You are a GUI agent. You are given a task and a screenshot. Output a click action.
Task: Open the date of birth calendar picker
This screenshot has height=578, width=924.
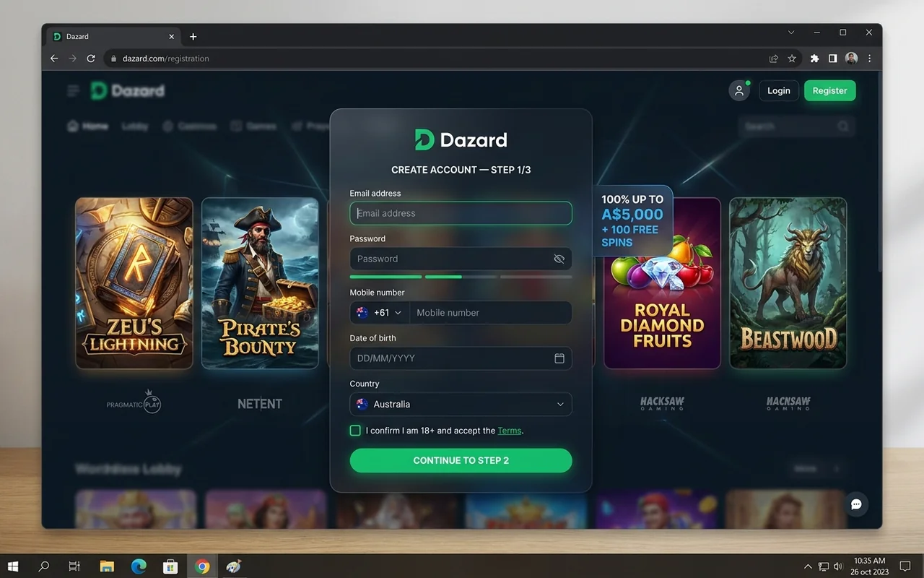coord(559,358)
